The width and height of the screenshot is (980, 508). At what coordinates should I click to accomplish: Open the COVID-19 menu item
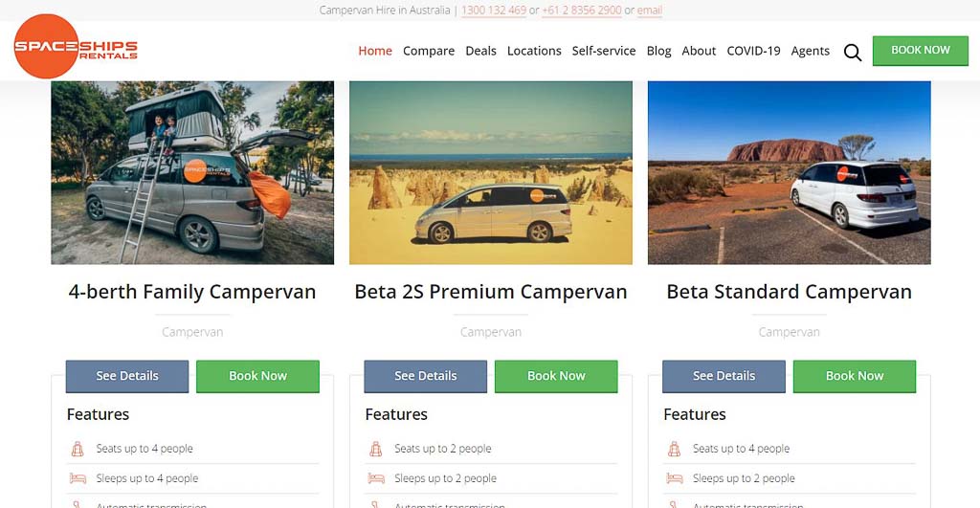point(753,51)
